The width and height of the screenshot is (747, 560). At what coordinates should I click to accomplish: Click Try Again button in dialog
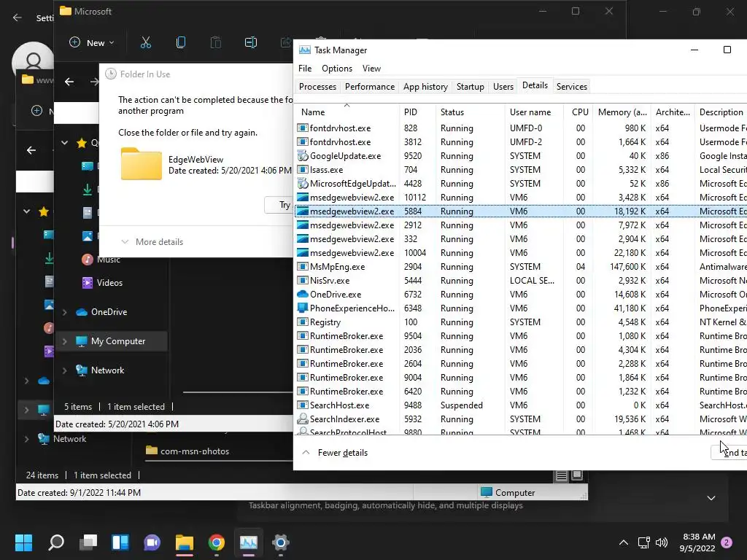[x=280, y=205]
